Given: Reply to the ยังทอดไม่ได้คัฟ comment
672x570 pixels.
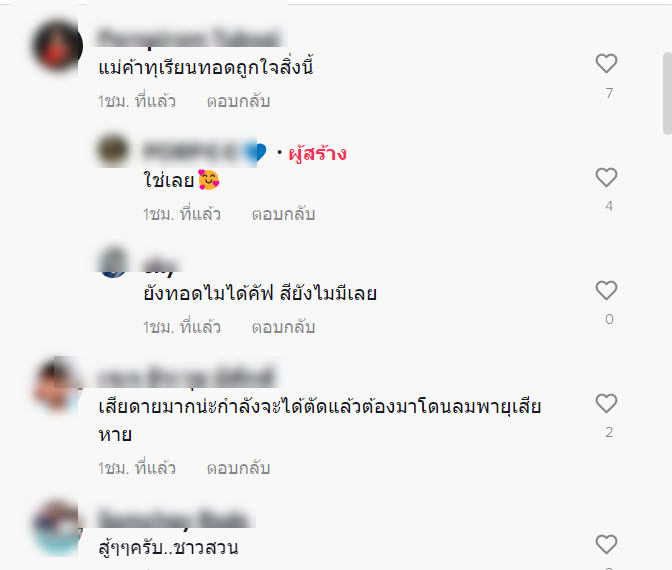Looking at the screenshot, I should pyautogui.click(x=283, y=327).
